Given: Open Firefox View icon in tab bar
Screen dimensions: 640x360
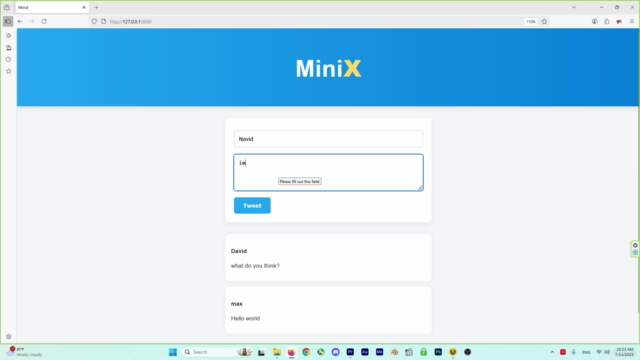Looking at the screenshot, I should 7,7.
